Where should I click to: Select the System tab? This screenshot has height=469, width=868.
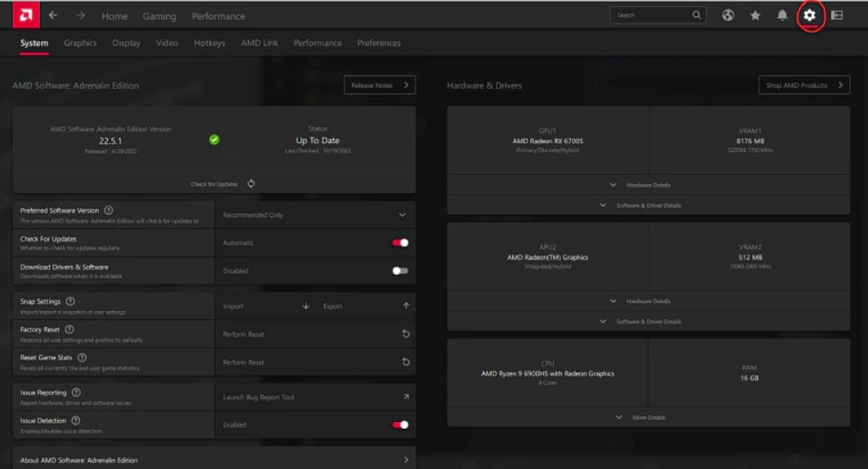click(x=35, y=44)
